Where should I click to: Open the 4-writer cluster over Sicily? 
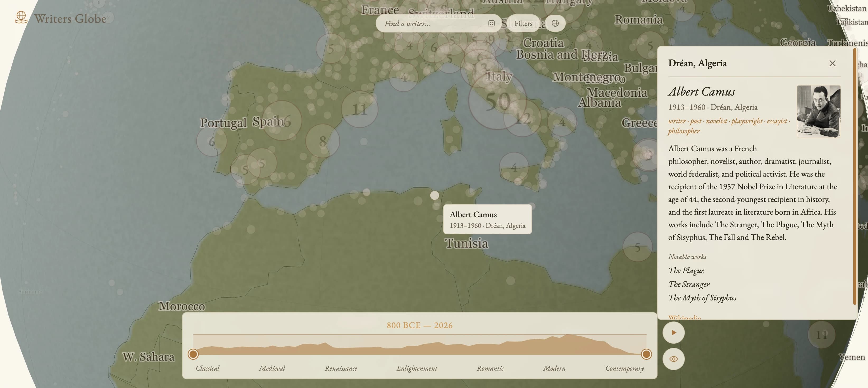coord(514,167)
